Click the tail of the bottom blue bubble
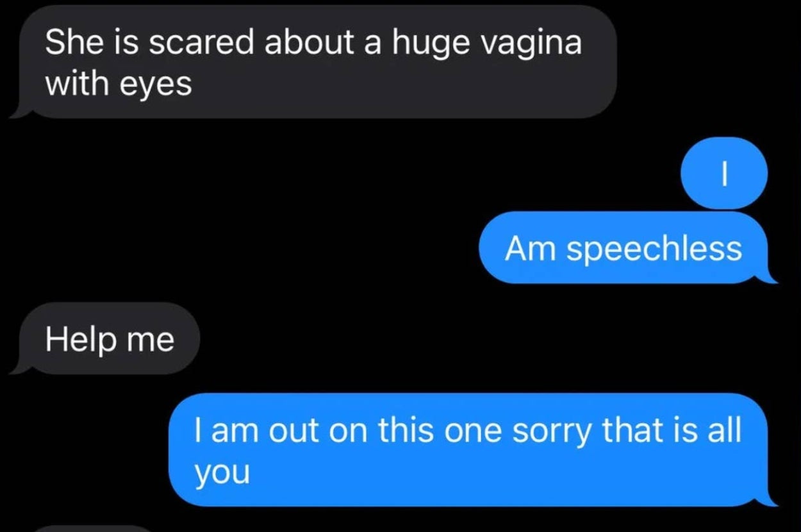The width and height of the screenshot is (801, 532). coord(768,499)
